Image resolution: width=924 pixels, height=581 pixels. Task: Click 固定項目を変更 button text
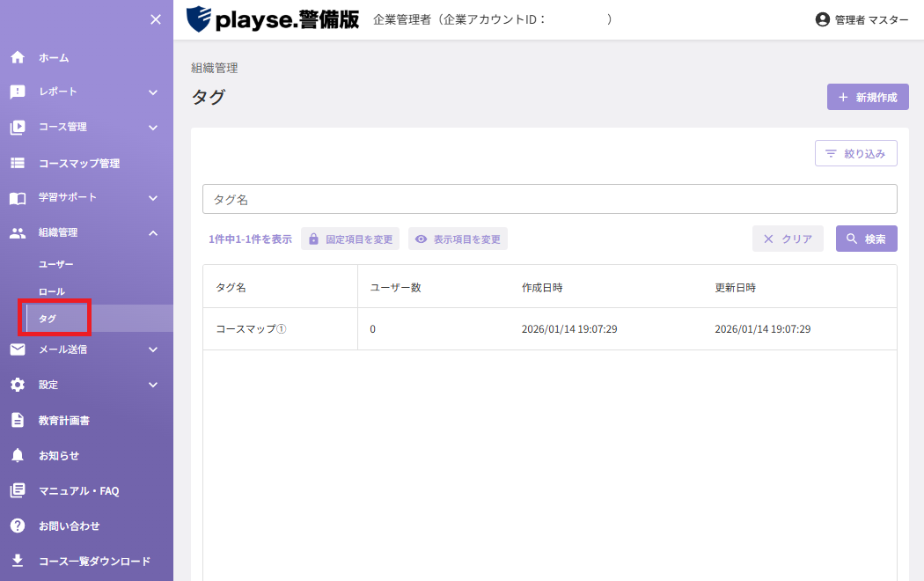point(359,239)
